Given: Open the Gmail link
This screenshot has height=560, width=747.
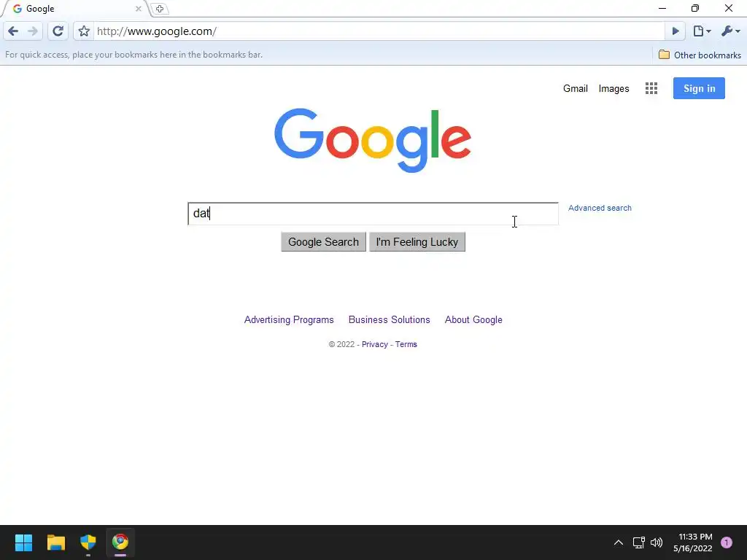Looking at the screenshot, I should [575, 88].
